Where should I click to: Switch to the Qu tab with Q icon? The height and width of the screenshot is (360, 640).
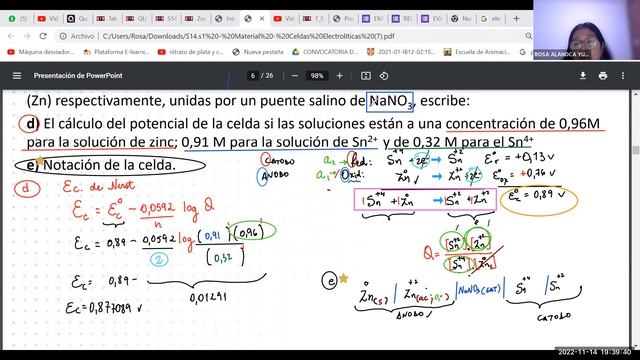point(77,18)
